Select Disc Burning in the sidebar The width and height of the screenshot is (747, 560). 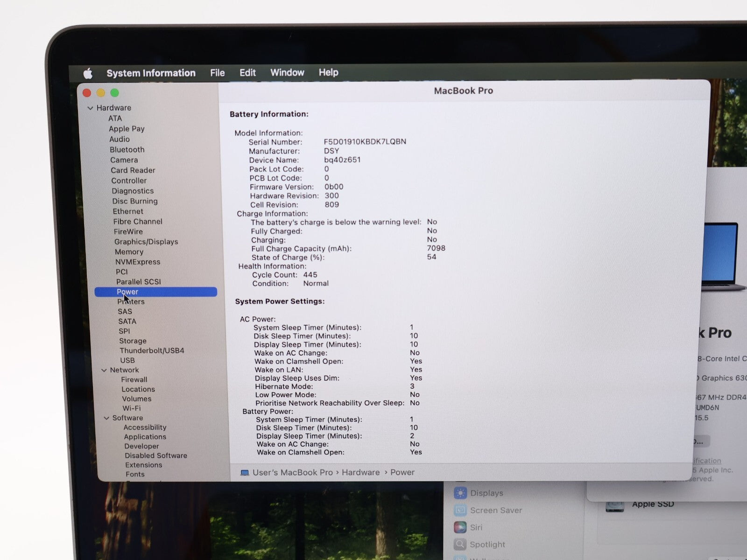[135, 201]
